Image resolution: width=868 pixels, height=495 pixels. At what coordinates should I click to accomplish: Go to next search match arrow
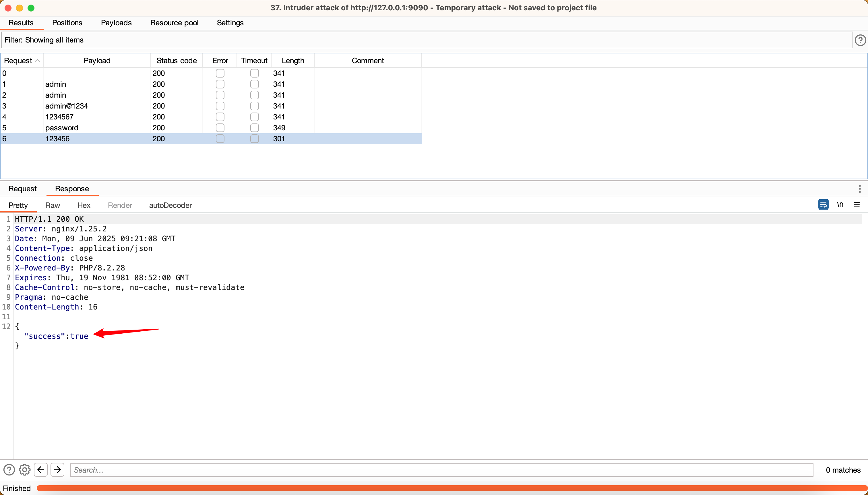coord(57,470)
